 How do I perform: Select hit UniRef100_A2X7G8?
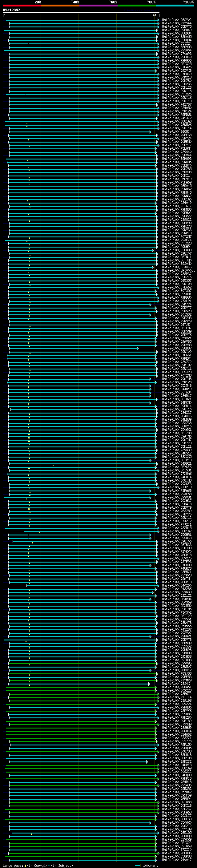click(x=176, y=423)
